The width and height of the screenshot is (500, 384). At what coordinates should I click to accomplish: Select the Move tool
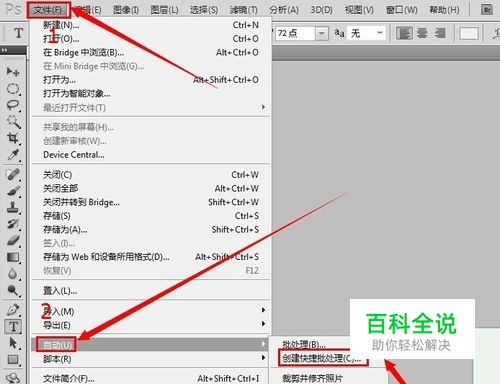[13, 71]
